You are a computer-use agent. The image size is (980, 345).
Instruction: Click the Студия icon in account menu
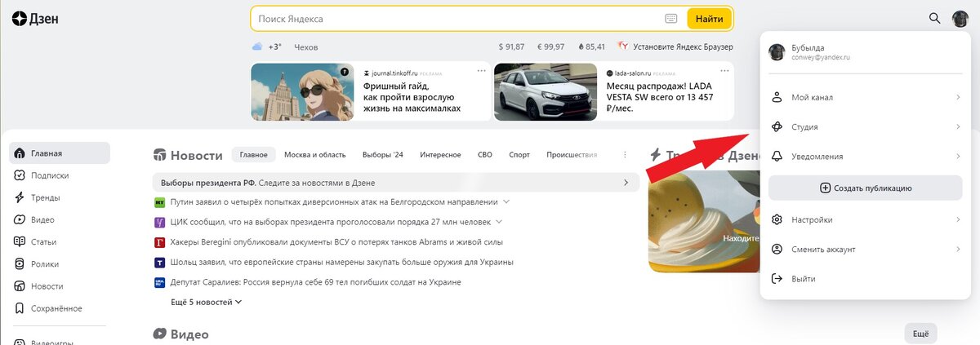click(777, 126)
